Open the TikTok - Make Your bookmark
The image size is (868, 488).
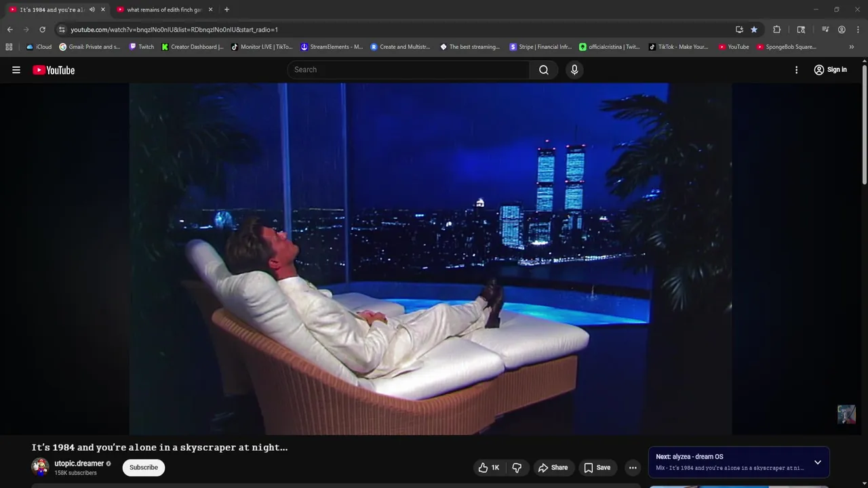point(678,47)
